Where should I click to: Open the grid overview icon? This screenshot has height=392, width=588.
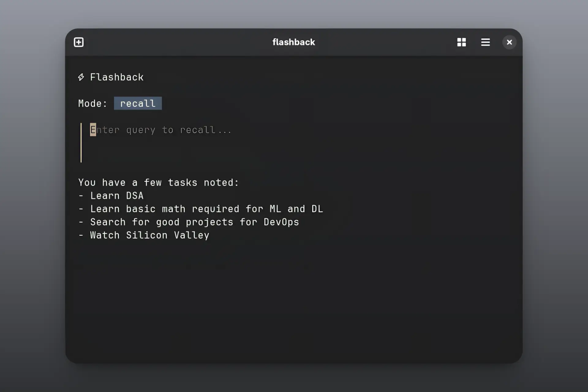[x=462, y=42]
